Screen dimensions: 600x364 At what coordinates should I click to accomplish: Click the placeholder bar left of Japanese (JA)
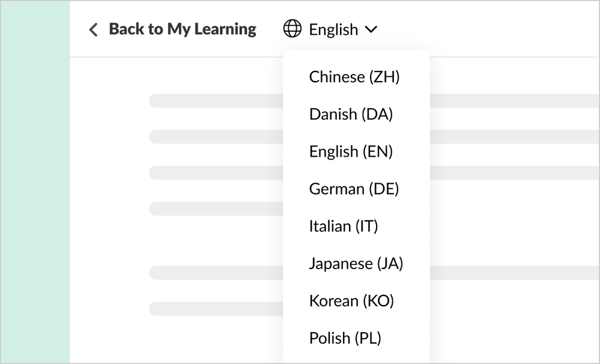(x=216, y=273)
